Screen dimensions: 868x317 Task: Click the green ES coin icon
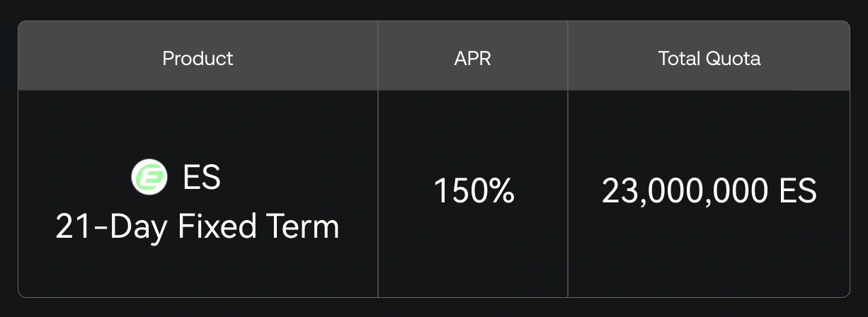point(149,177)
